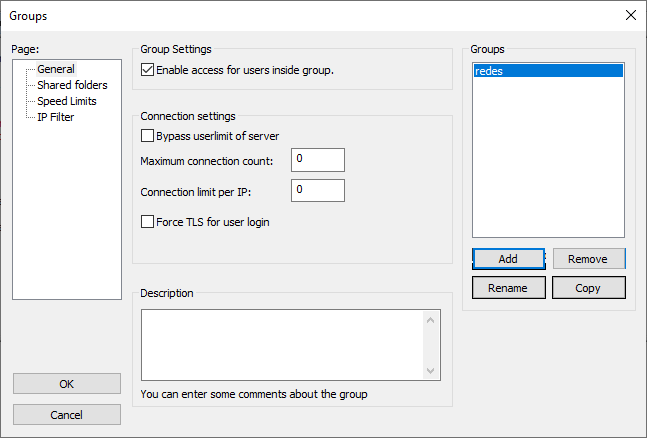Close the Groups dialog window
647x438 pixels.
pyautogui.click(x=630, y=15)
